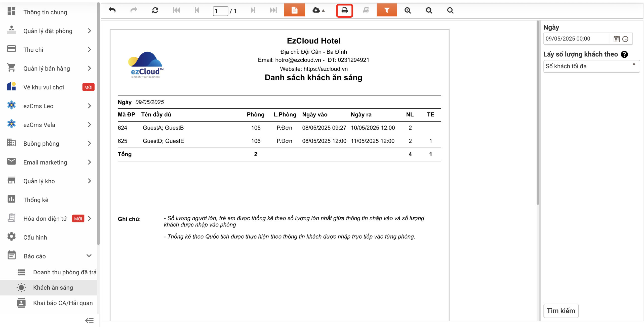Toggle the orange filter parameters panel
Screen dimensions: 644x327
(387, 10)
